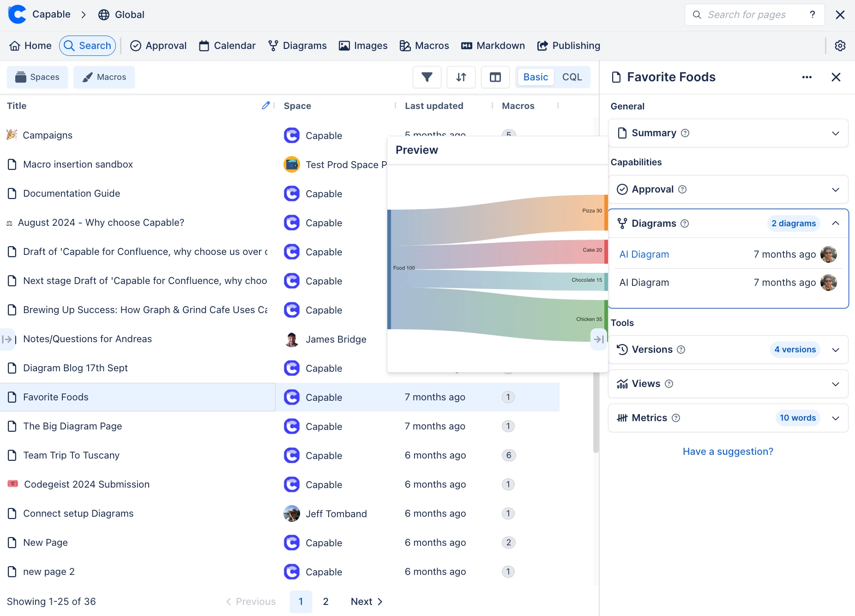Click the orange Pizza bar in the diagram
This screenshot has width=855, height=616.
pos(606,212)
